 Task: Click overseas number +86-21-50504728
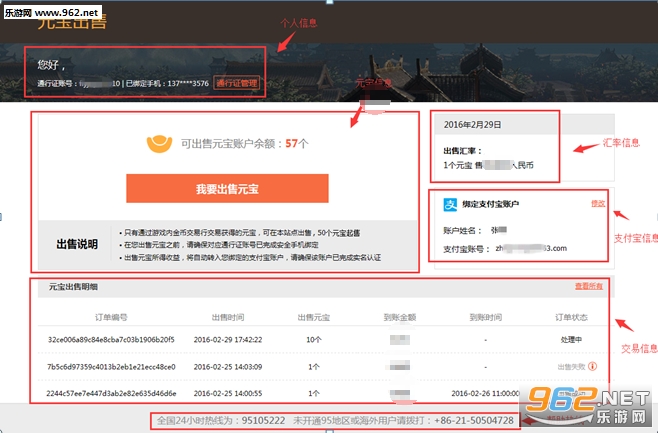click(x=474, y=420)
